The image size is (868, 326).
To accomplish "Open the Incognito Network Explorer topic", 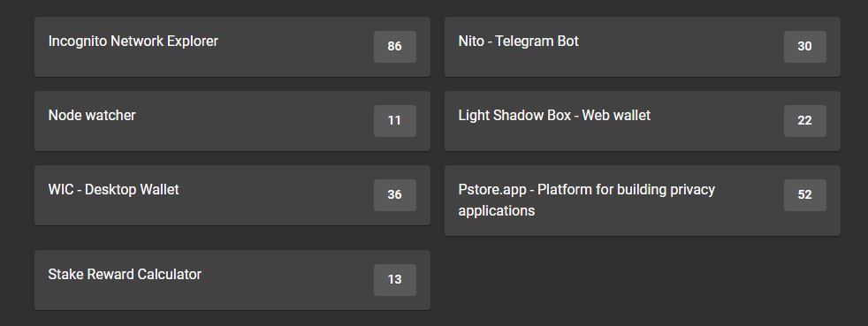I will [133, 42].
